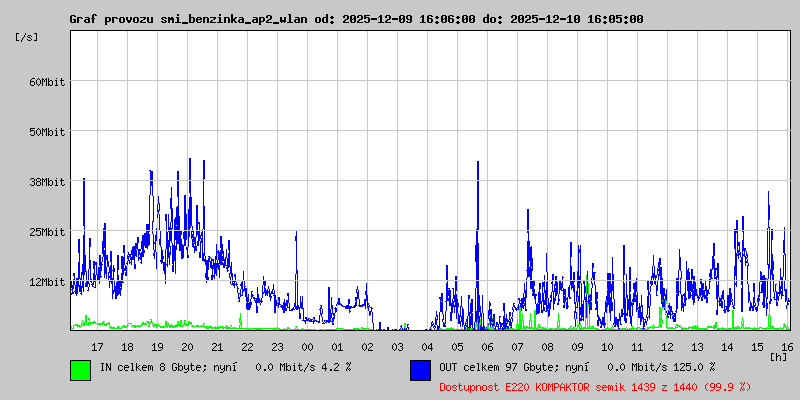Click hour label 21 on x-axis
Screen dimensions: 800x400
(217, 347)
